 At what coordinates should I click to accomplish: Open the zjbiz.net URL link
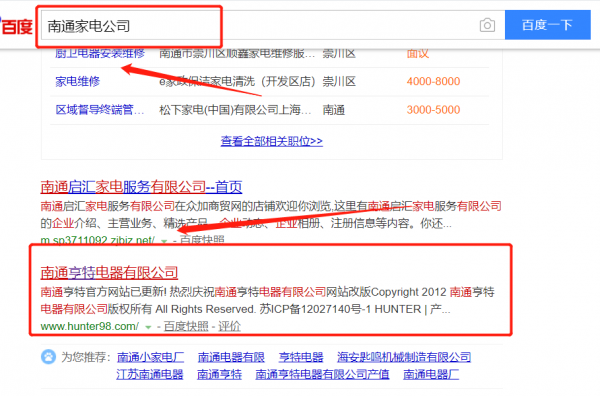pos(98,240)
